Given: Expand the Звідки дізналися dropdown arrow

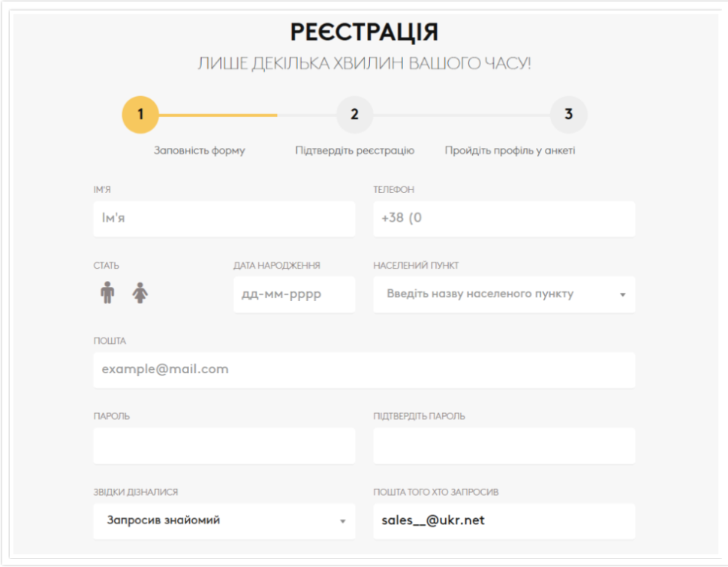Looking at the screenshot, I should 342,521.
